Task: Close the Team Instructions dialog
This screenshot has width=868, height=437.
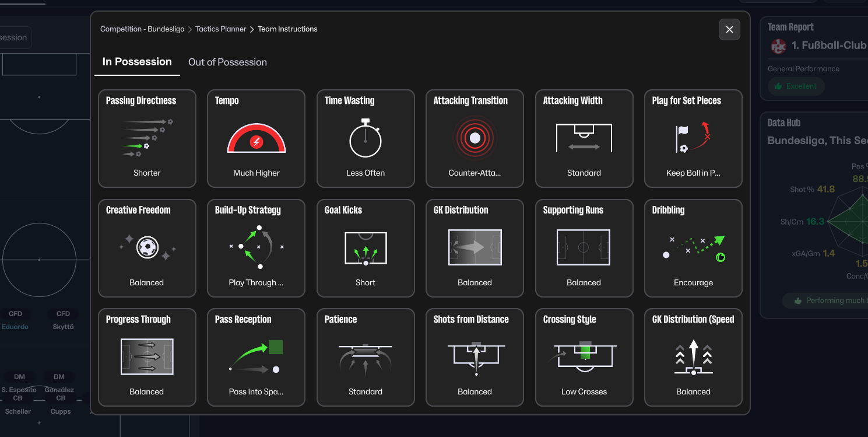Action: click(729, 30)
